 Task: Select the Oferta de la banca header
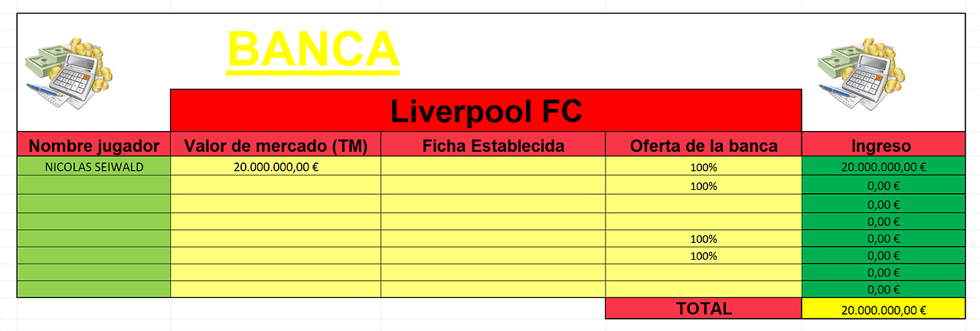pos(704,145)
